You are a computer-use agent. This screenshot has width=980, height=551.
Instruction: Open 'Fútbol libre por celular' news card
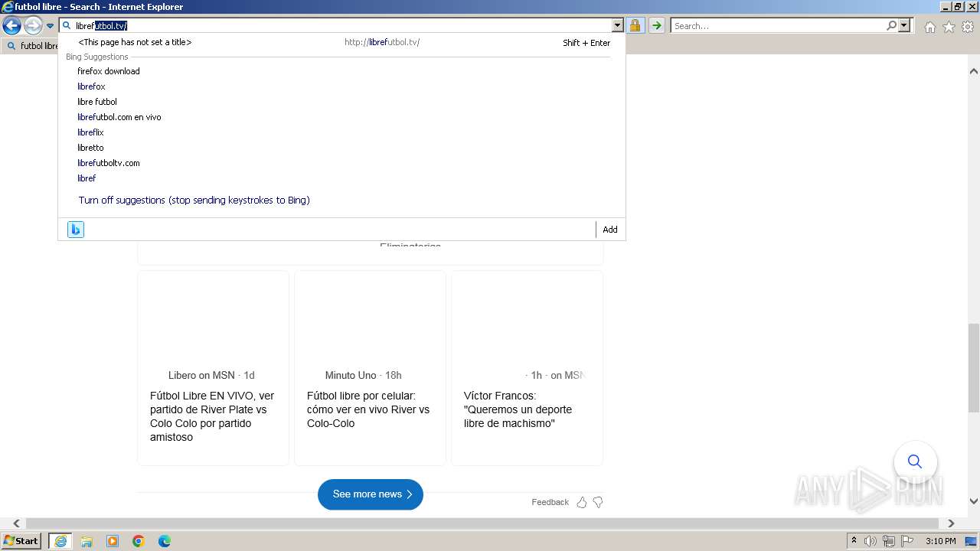[370, 368]
